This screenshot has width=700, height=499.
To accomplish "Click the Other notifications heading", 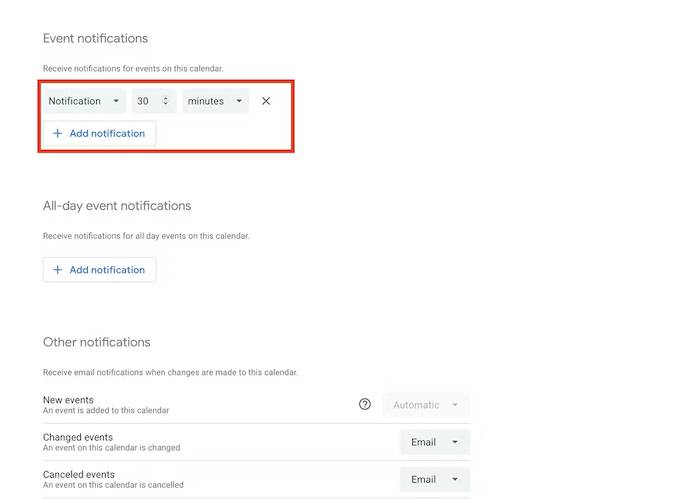I will click(96, 342).
